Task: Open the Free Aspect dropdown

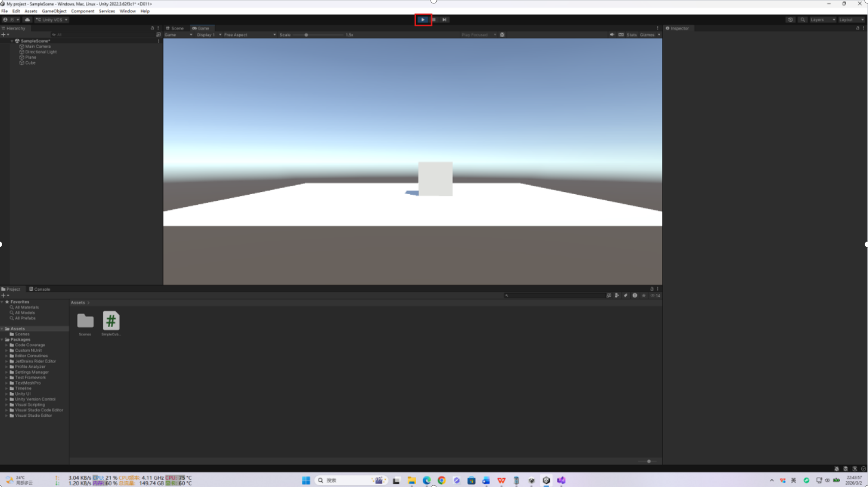Action: click(249, 35)
